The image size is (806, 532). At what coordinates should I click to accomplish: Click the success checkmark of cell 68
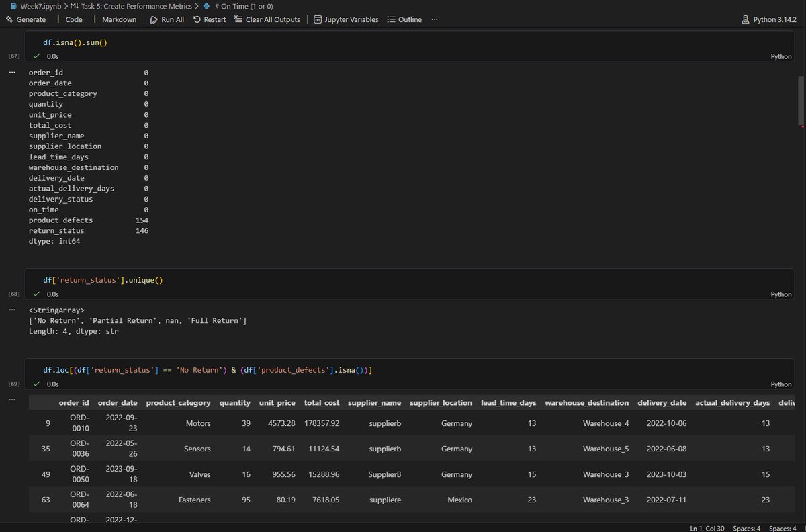[37, 294]
